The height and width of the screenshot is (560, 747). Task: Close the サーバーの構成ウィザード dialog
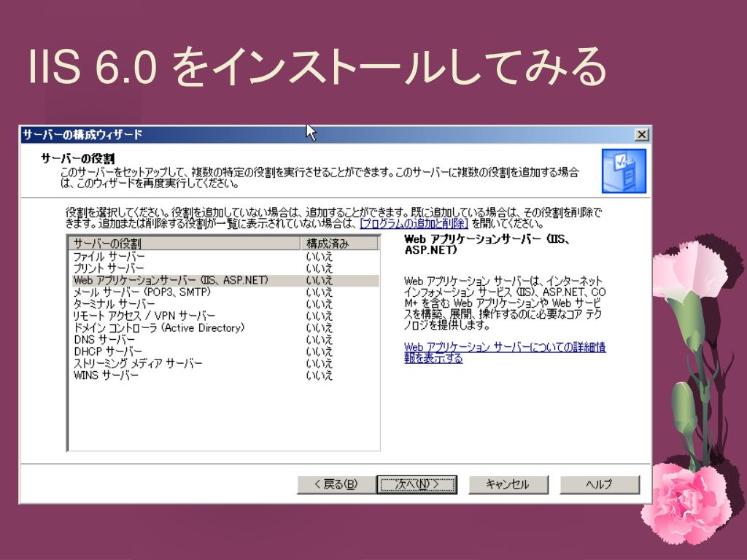(642, 135)
